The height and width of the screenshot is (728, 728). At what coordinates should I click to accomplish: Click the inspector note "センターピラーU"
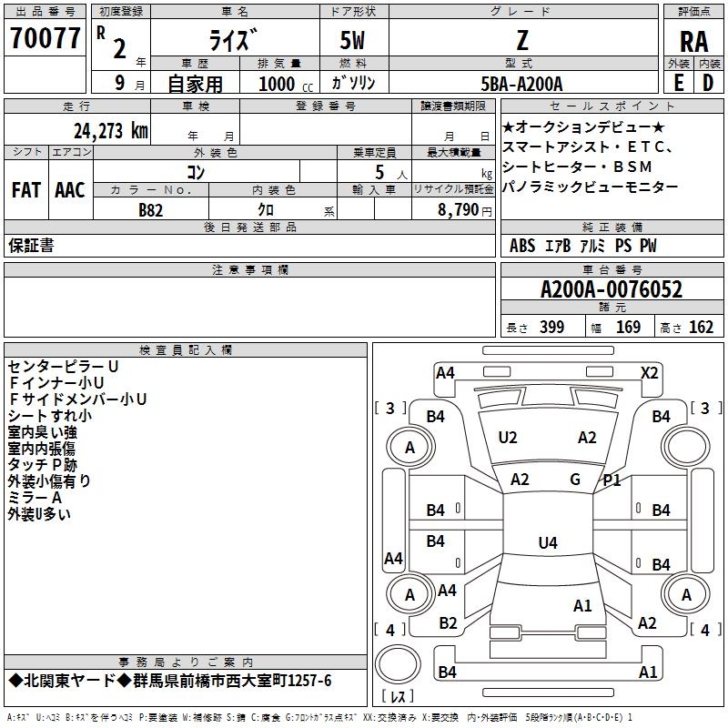point(63,367)
